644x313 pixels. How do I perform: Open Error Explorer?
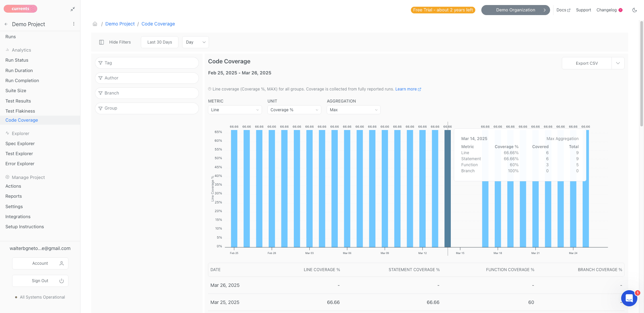(x=20, y=164)
